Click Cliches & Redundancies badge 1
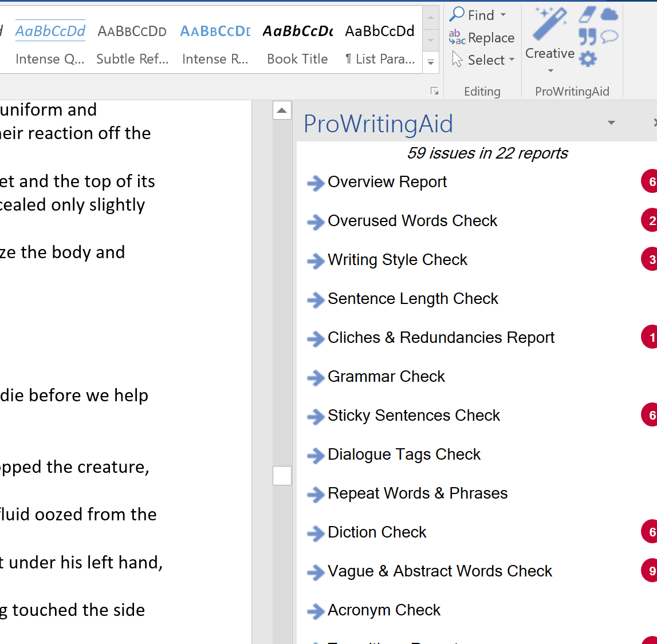 [x=650, y=337]
